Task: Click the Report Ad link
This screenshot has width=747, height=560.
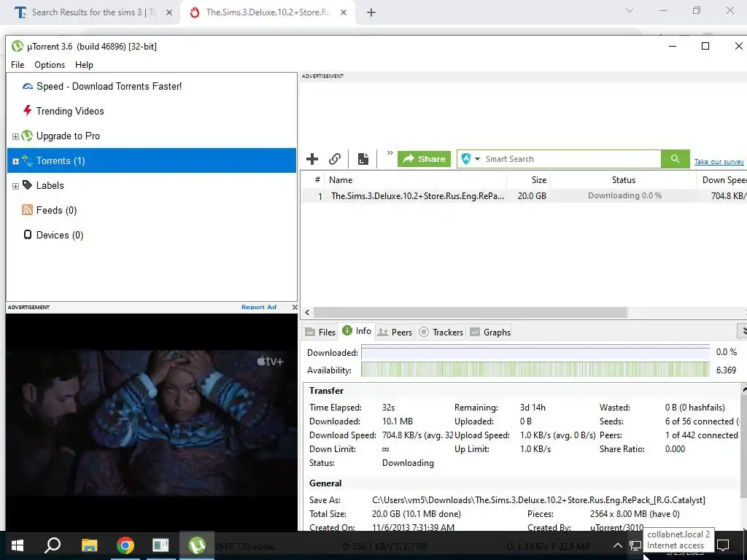Action: pyautogui.click(x=259, y=307)
